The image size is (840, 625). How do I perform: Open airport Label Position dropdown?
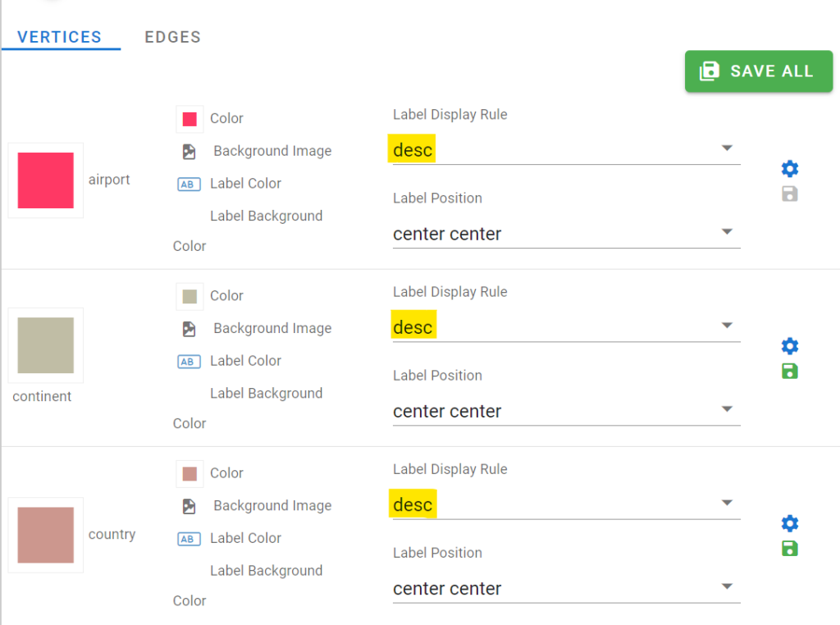click(726, 231)
